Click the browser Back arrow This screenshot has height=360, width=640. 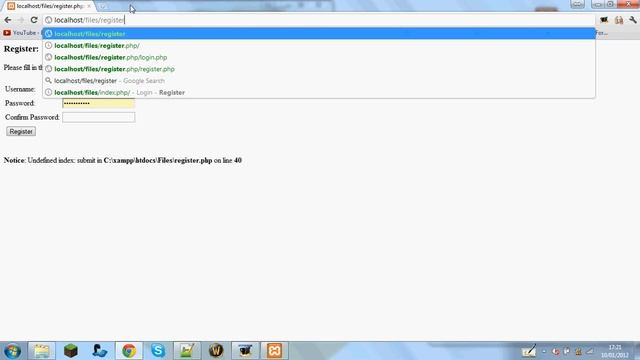pyautogui.click(x=8, y=20)
